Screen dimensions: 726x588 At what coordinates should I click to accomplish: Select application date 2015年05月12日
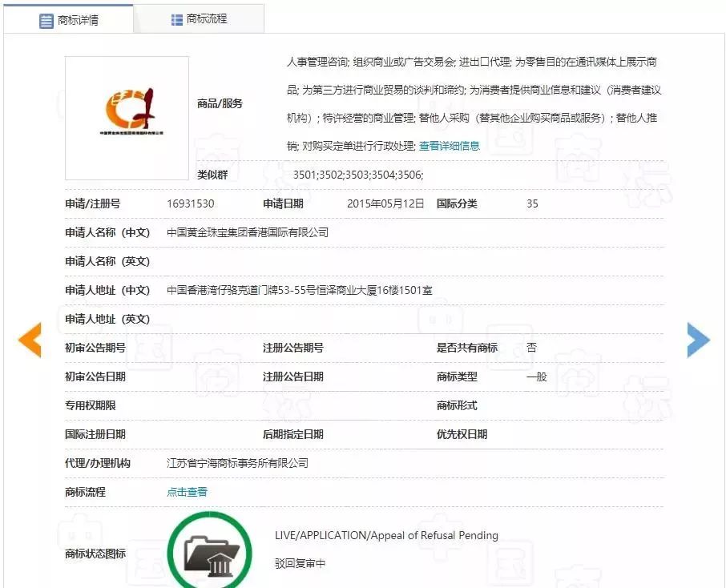tap(385, 203)
